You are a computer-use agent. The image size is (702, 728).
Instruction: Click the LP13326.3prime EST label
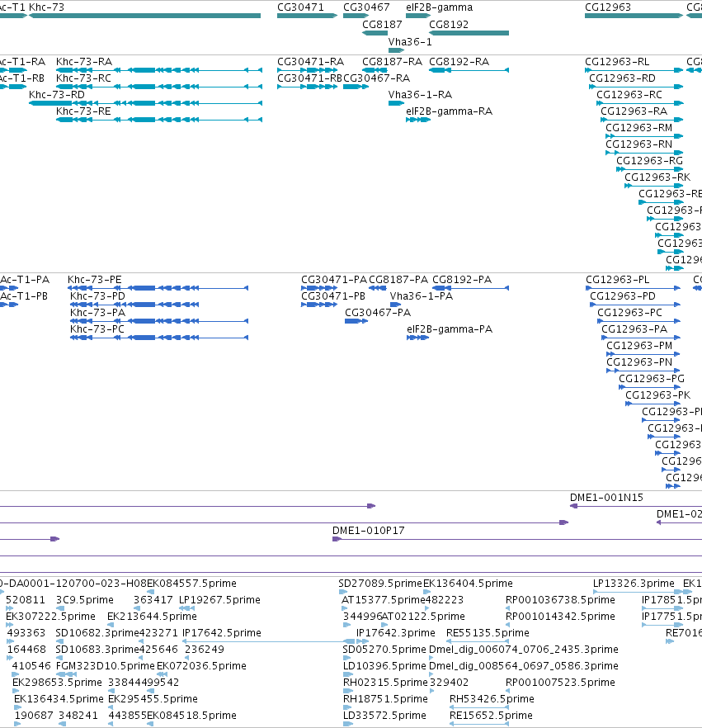(x=634, y=584)
